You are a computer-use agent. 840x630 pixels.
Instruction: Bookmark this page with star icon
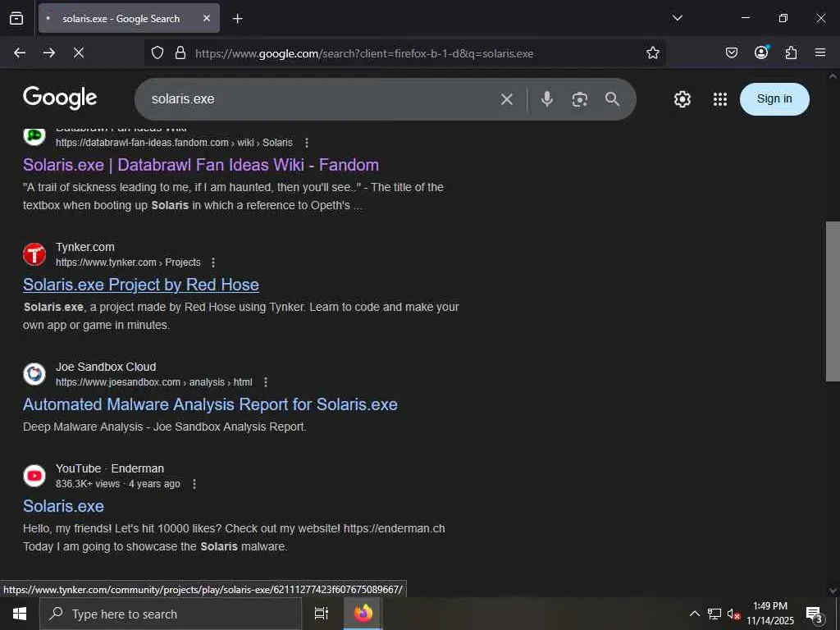coord(652,53)
